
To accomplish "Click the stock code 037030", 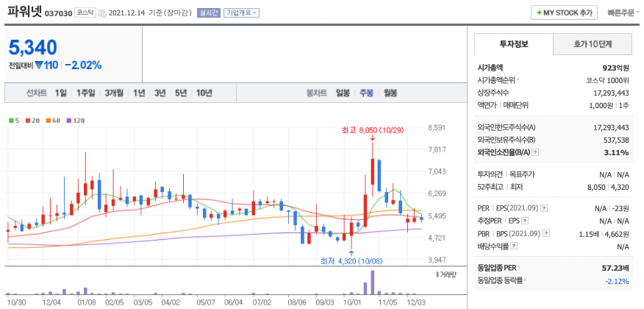I will click(58, 13).
